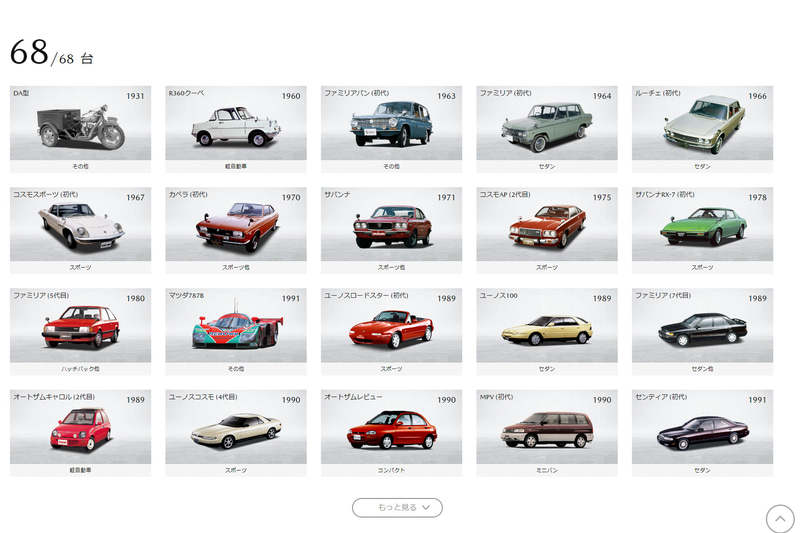View the ファミリア (初代) 1964 sedan card
This screenshot has height=533, width=800.
point(547,129)
